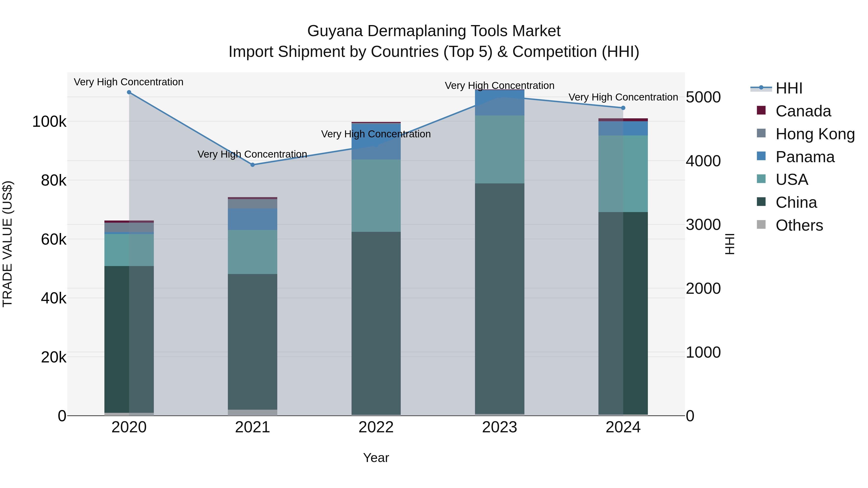Click the Very High Concentration label above 2023
The height and width of the screenshot is (488, 868).
pos(500,86)
